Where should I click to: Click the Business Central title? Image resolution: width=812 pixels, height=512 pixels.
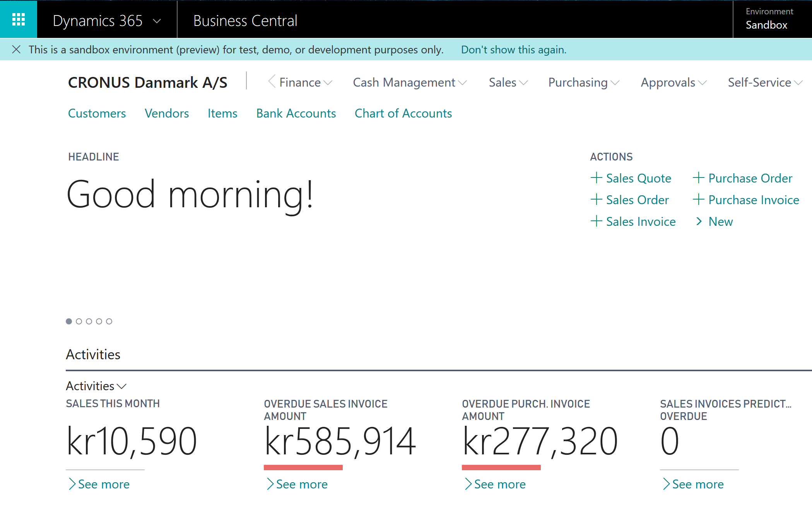(x=245, y=20)
